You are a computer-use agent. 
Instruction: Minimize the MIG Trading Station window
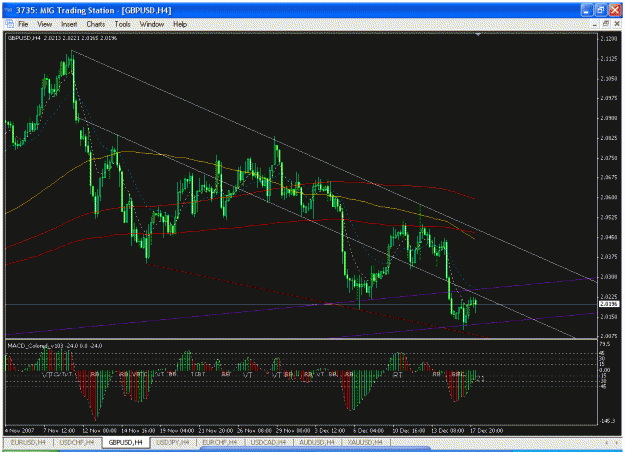[x=586, y=10]
